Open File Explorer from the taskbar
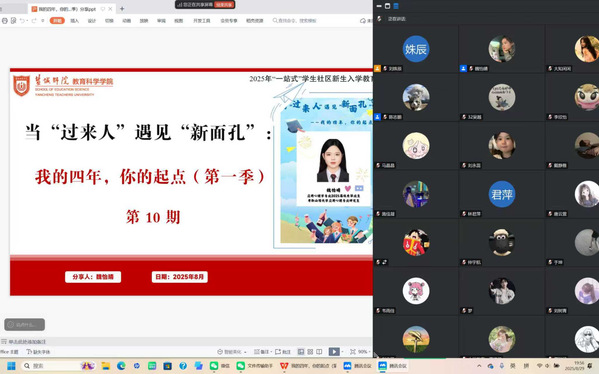The width and height of the screenshot is (599, 374). pyautogui.click(x=106, y=366)
